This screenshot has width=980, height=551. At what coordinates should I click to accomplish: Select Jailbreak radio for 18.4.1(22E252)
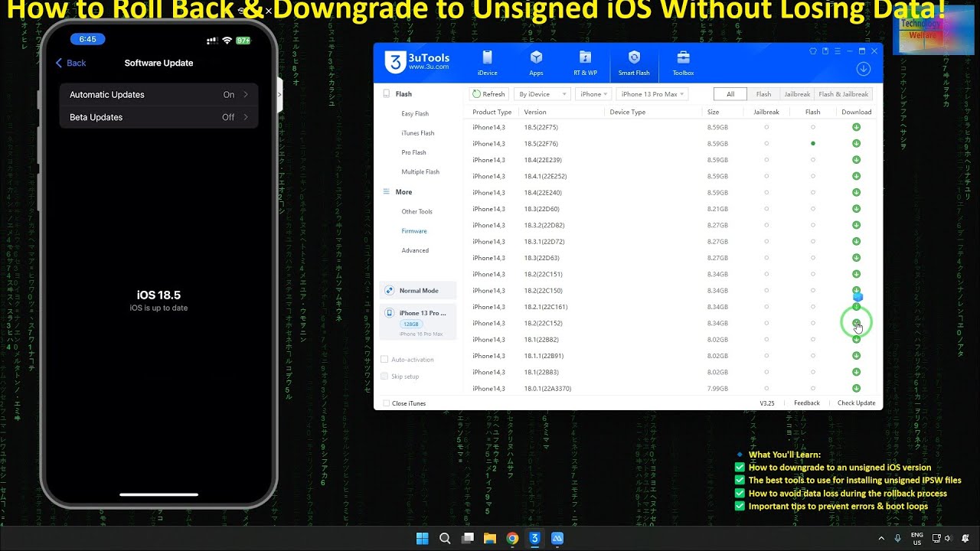coord(766,176)
